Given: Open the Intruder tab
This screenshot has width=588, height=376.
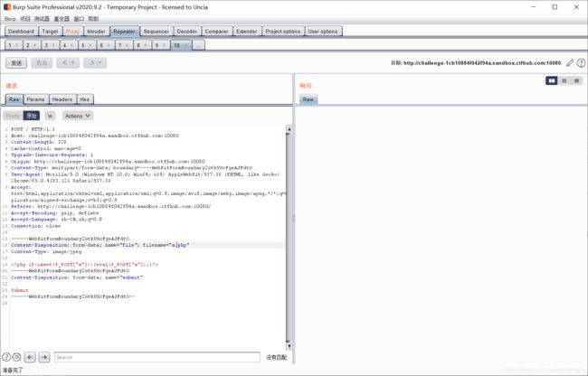Looking at the screenshot, I should 97,32.
